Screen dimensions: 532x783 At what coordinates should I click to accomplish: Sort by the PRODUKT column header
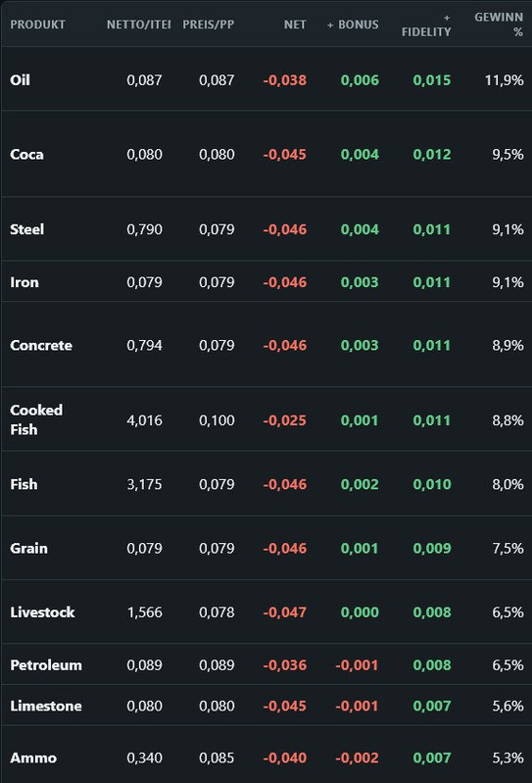(x=37, y=24)
